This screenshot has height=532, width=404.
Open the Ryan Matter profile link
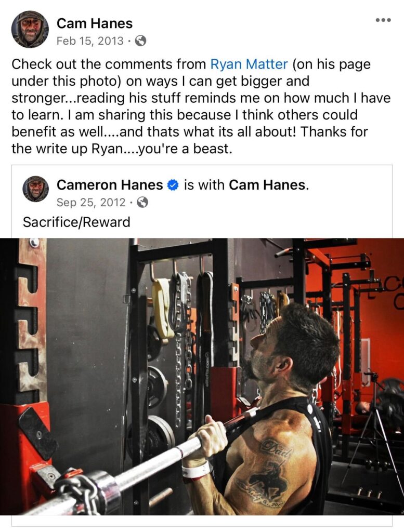click(249, 64)
